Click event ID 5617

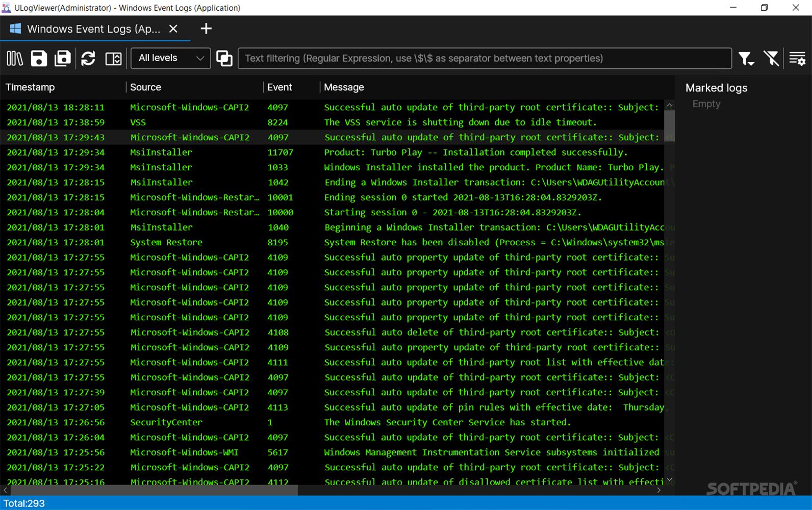[277, 452]
